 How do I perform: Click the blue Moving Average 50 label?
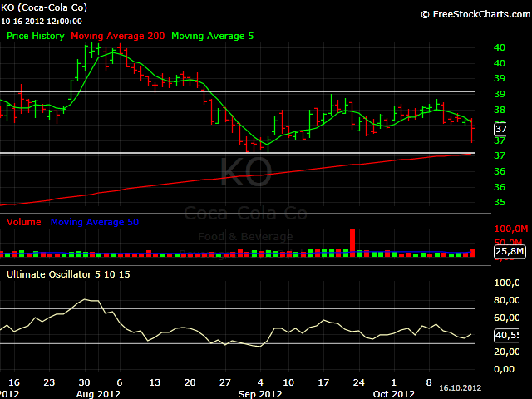(x=95, y=222)
